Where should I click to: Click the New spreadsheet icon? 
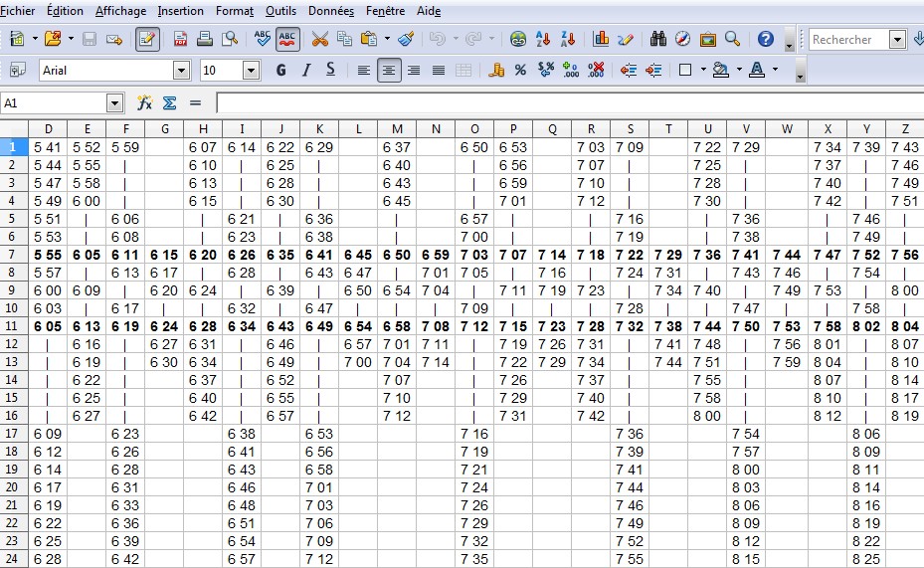point(17,40)
